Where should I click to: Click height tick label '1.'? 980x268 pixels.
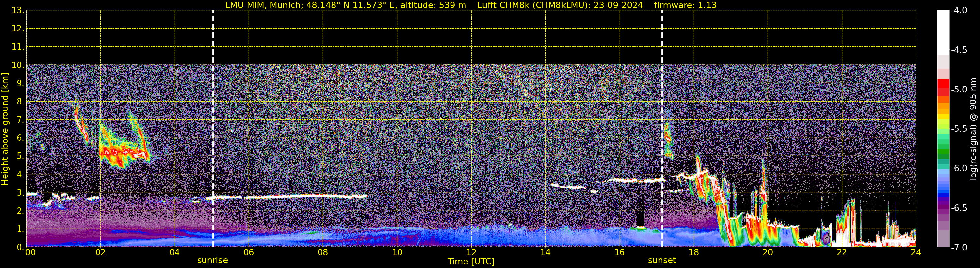(20, 229)
